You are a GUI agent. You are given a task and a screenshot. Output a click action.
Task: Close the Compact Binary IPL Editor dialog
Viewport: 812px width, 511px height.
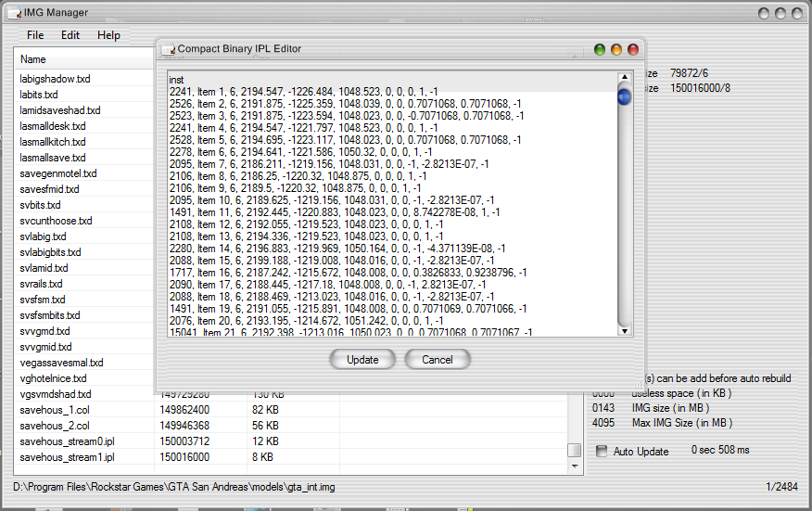(x=633, y=49)
